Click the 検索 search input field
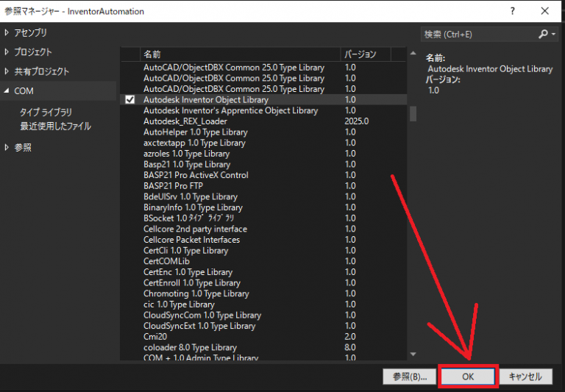This screenshot has width=565, height=392. pyautogui.click(x=478, y=34)
